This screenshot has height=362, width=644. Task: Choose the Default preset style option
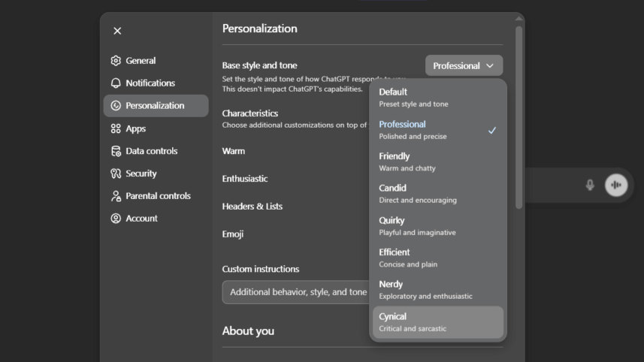438,98
